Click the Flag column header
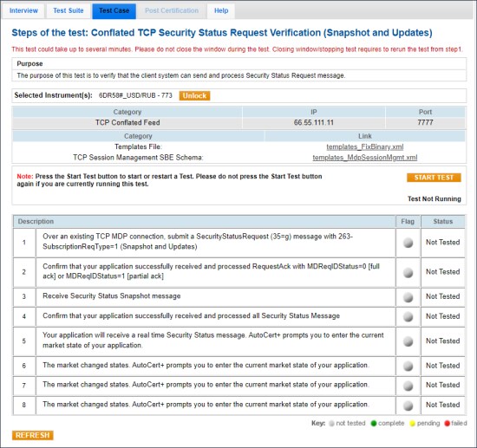This screenshot has height=448, width=477. click(408, 222)
